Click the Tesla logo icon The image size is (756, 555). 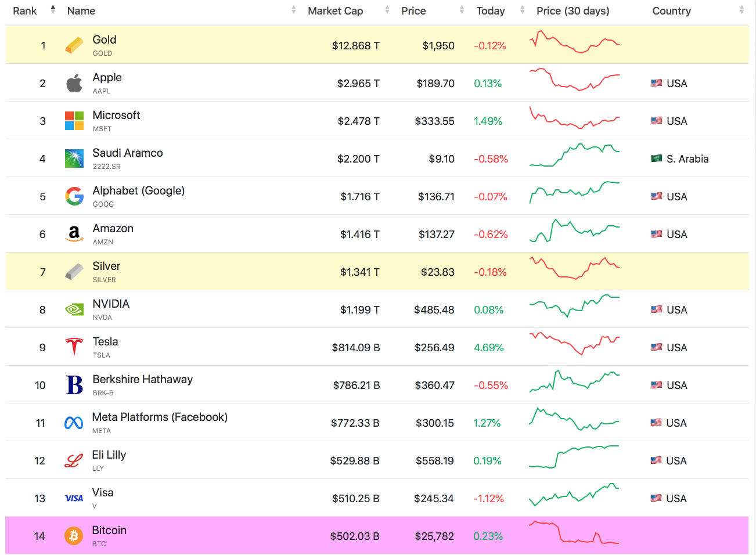click(74, 347)
